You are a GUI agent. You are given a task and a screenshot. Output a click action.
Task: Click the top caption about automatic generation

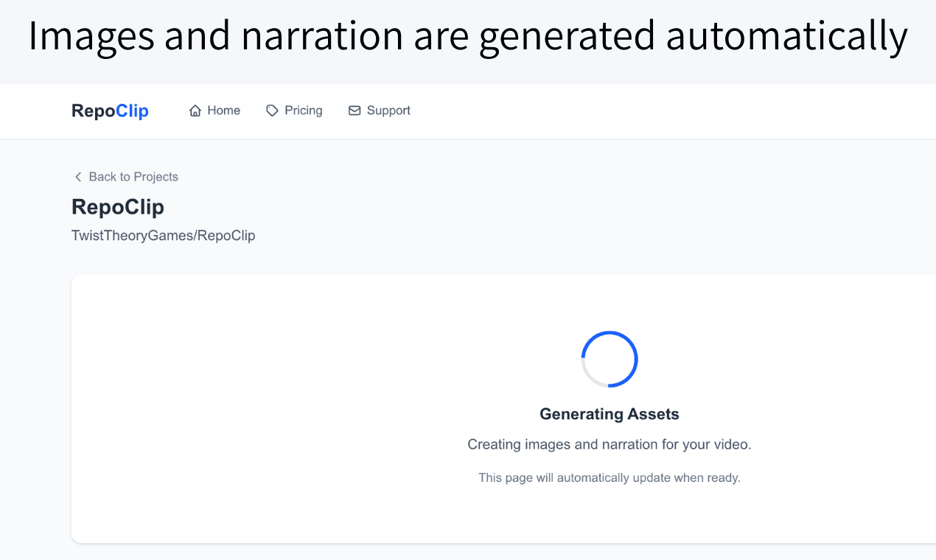(x=468, y=35)
